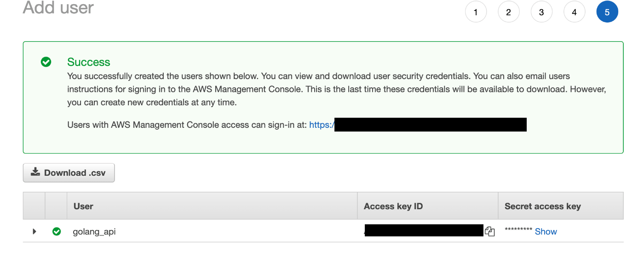Select the highlighted step 5 circle
Viewport: 644px width, 258px height.
[607, 12]
